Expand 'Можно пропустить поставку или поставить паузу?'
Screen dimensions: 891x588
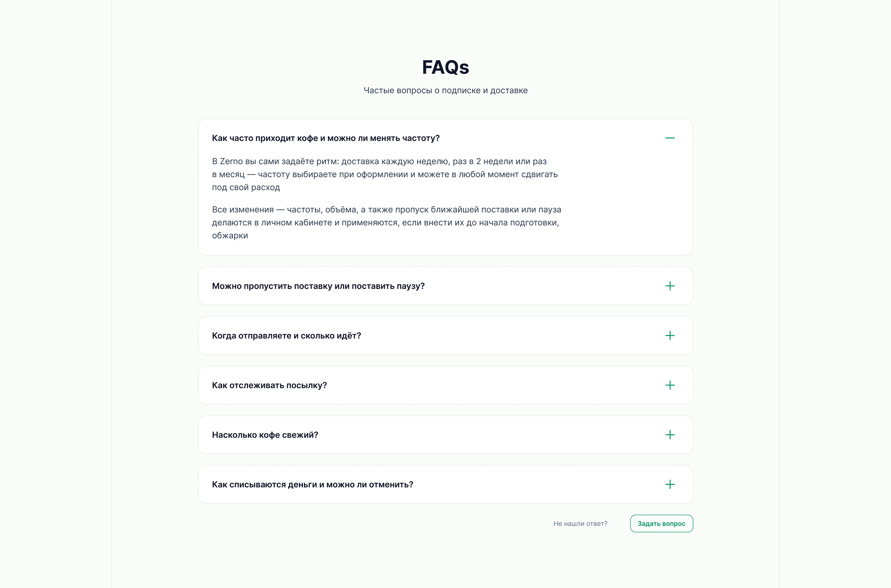(x=318, y=286)
